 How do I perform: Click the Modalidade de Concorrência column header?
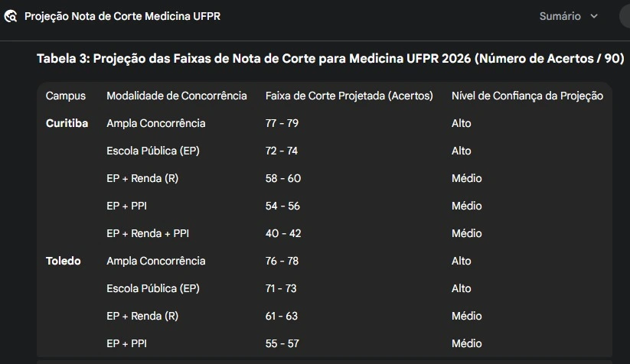click(177, 96)
